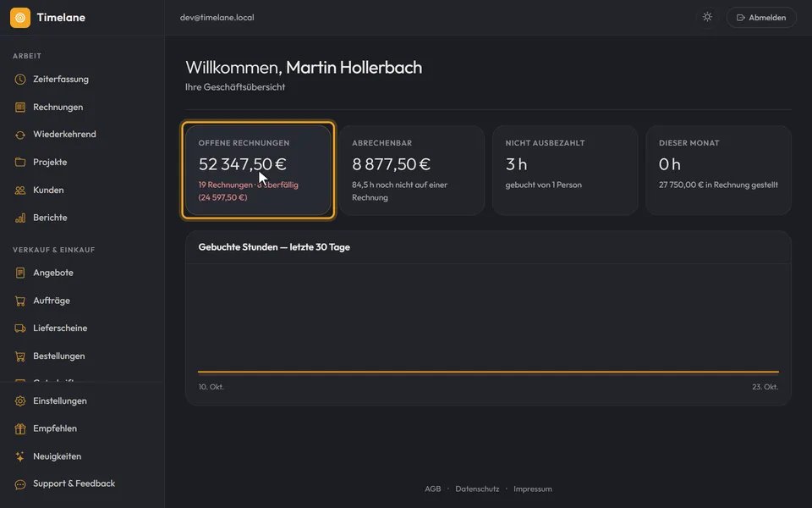
Task: Click the sparkle icon beside Neuigkeiten
Action: point(20,456)
